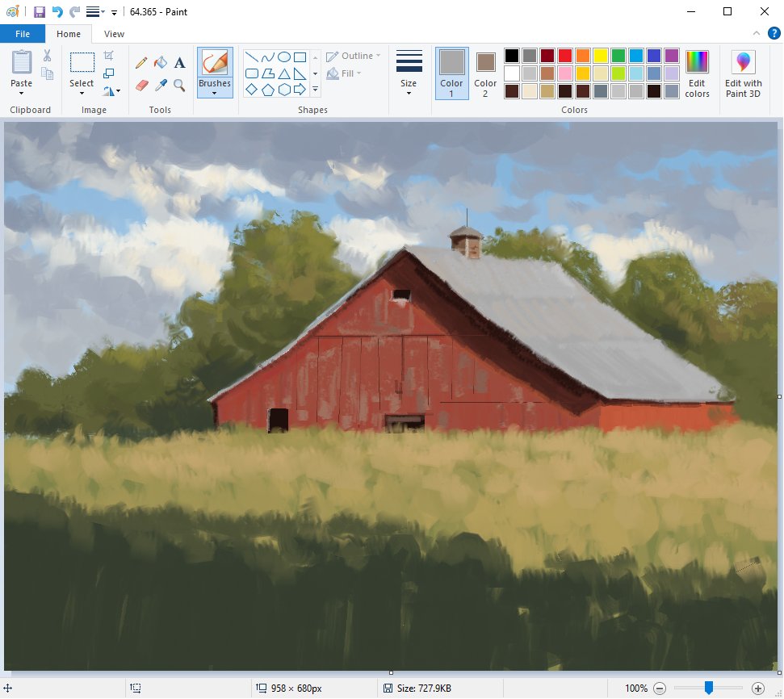Click the Redo arrow in title bar
The height and width of the screenshot is (699, 784).
click(74, 11)
